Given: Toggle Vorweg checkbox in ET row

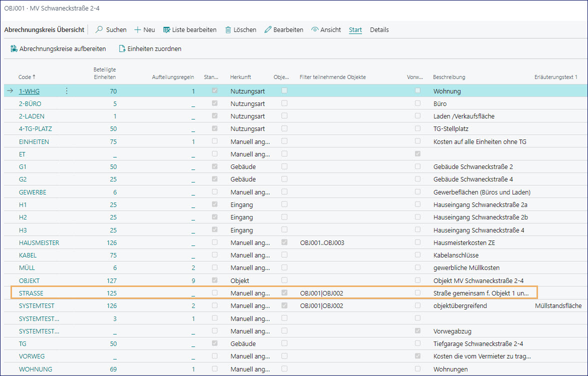Looking at the screenshot, I should 417,154.
